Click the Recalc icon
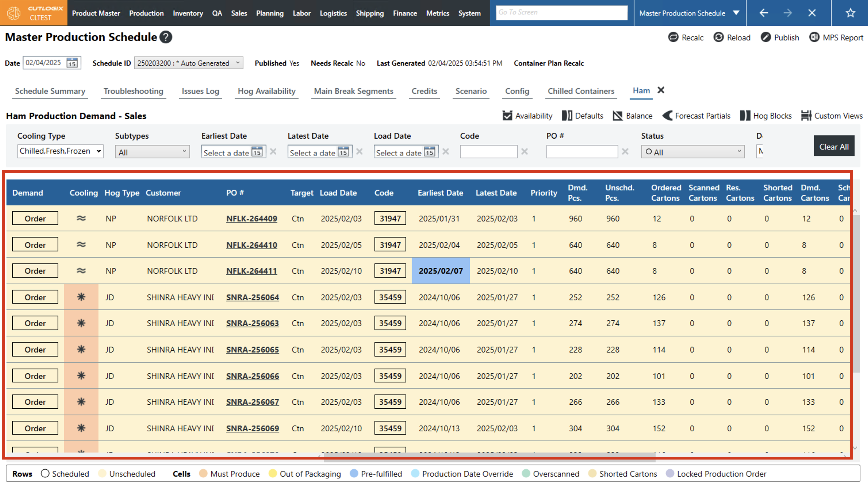 coord(673,37)
